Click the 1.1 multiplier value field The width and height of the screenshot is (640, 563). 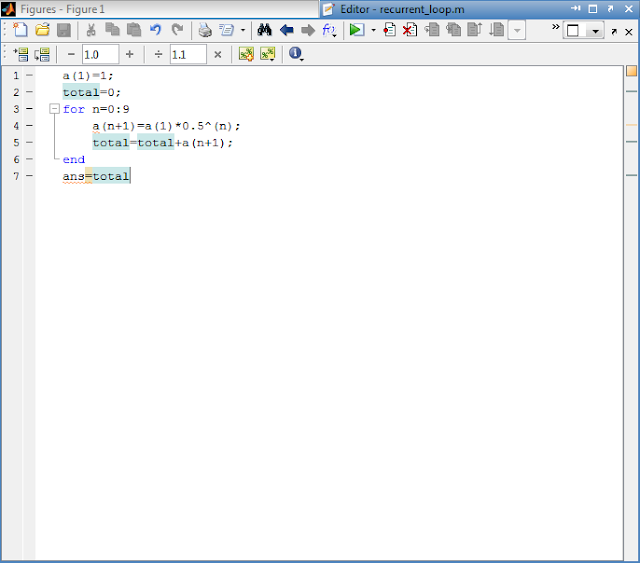[188, 54]
